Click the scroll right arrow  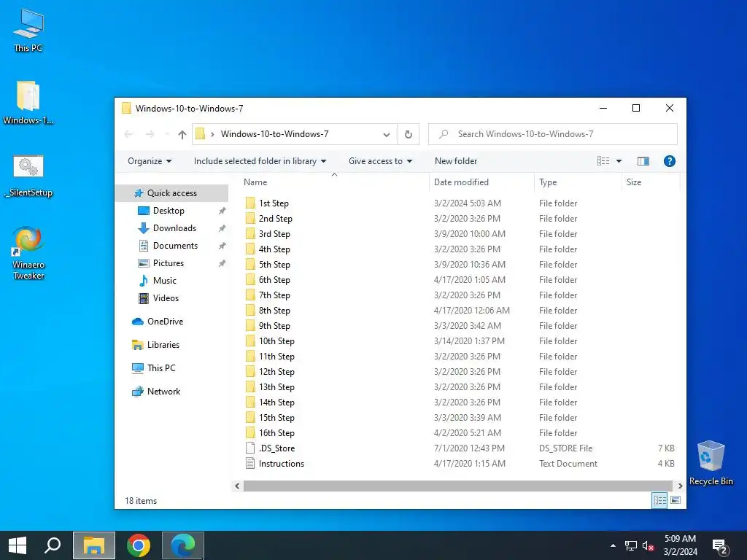pos(680,486)
